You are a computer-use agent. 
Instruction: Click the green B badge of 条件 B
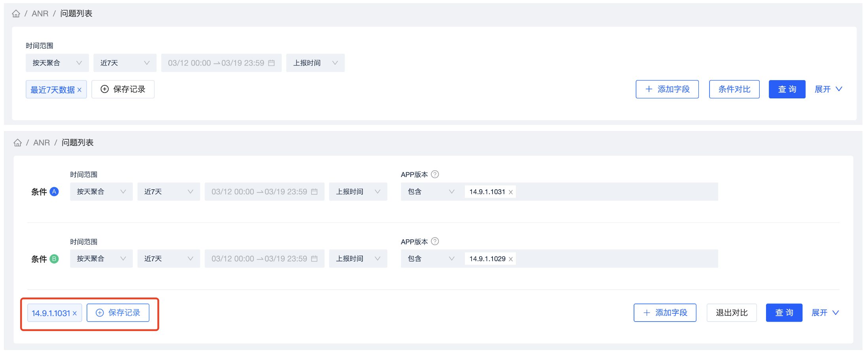click(x=54, y=259)
